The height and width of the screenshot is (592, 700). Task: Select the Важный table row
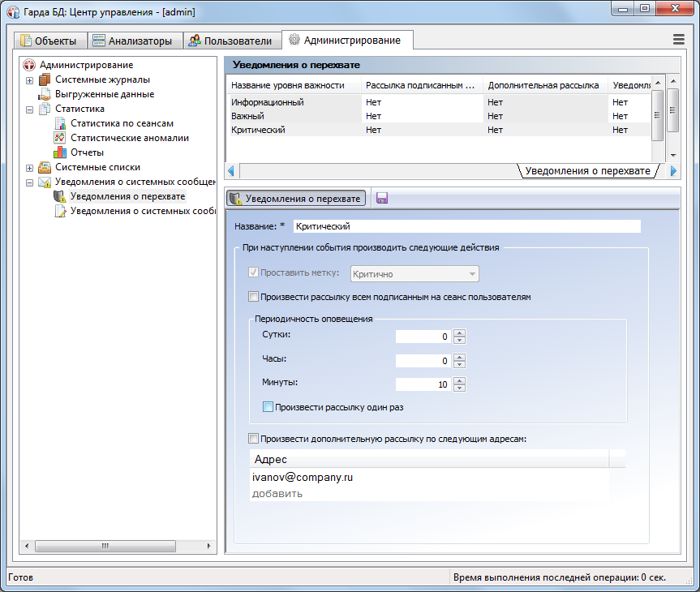[440, 116]
